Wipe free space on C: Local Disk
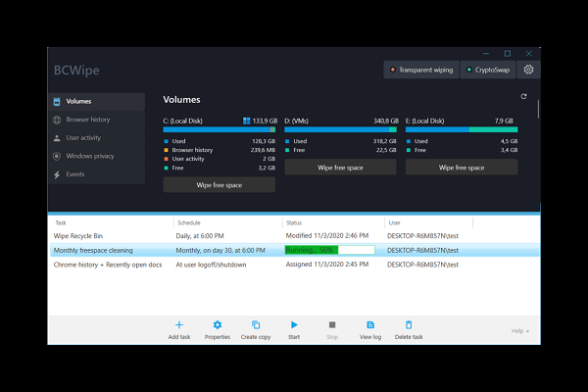 [219, 184]
